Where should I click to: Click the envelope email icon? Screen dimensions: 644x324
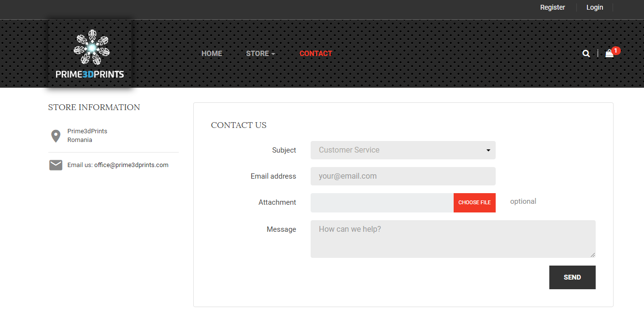click(x=56, y=165)
